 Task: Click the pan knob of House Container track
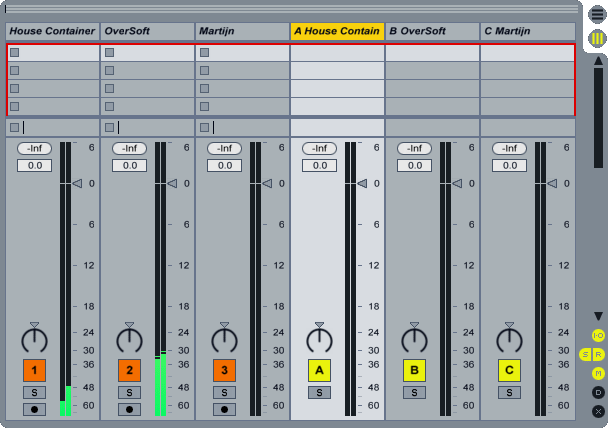[x=34, y=340]
